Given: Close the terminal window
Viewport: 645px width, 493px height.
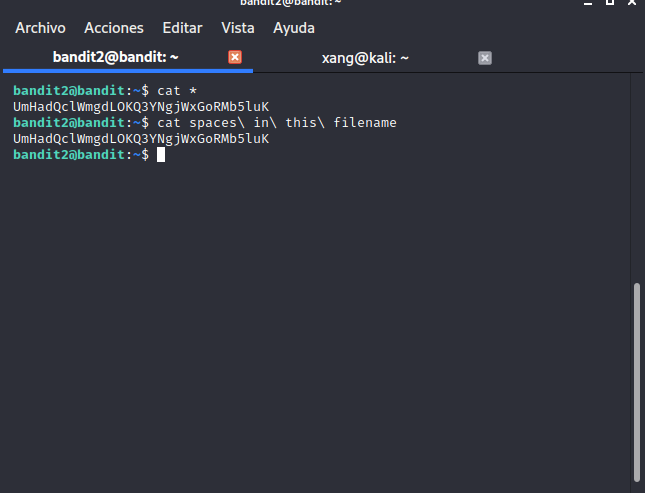Looking at the screenshot, I should point(632,2).
